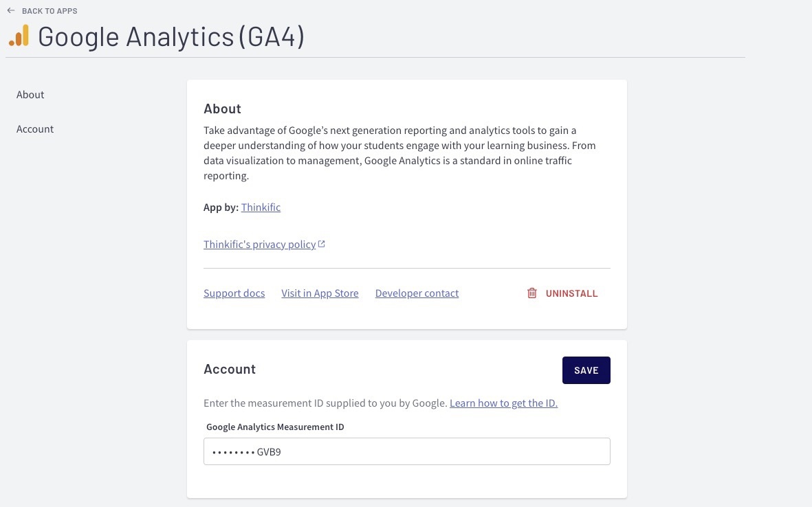Click the red UNINSTALL label
This screenshot has width=812, height=507.
(x=571, y=293)
